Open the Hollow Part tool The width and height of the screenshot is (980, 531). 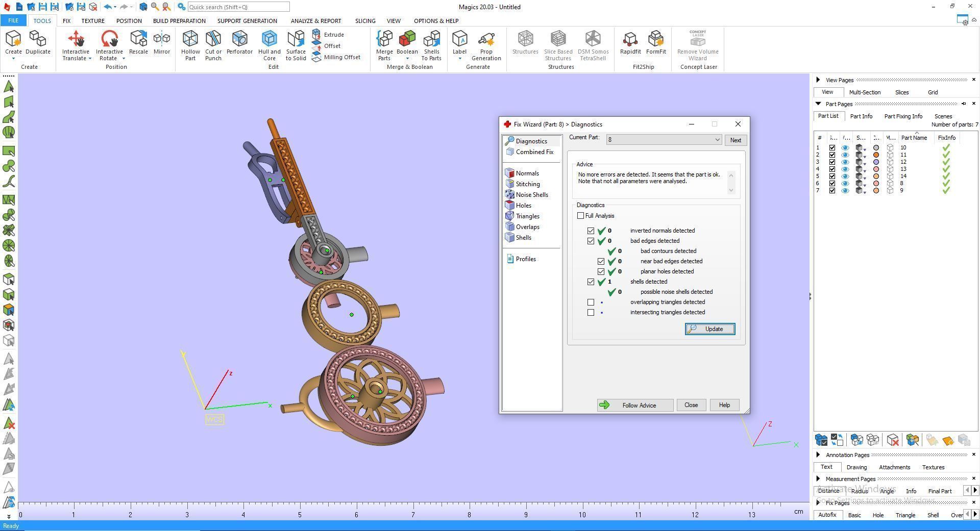pyautogui.click(x=190, y=45)
